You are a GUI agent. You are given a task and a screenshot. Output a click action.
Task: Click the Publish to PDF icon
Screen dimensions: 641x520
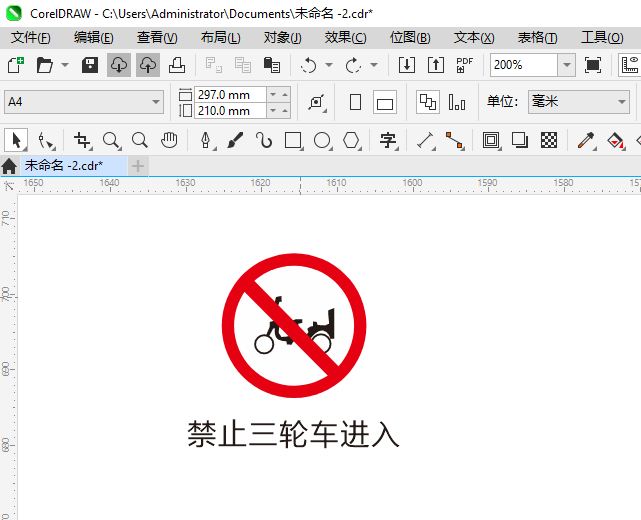(465, 65)
